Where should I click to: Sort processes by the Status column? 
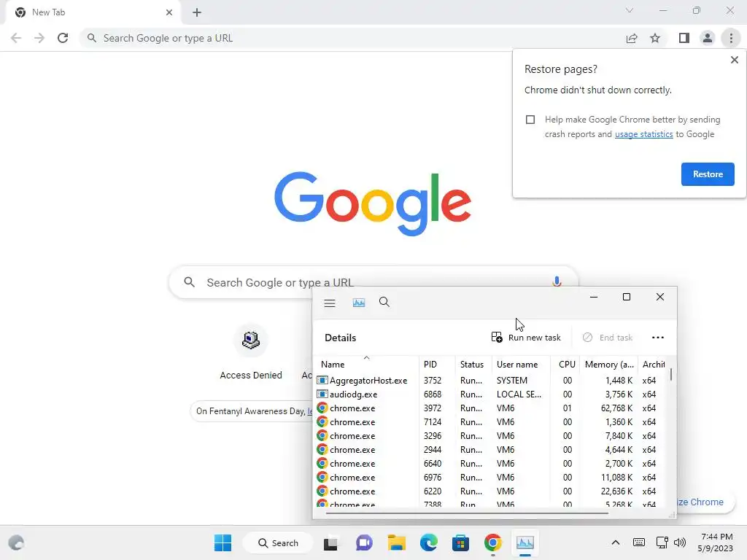tap(472, 365)
